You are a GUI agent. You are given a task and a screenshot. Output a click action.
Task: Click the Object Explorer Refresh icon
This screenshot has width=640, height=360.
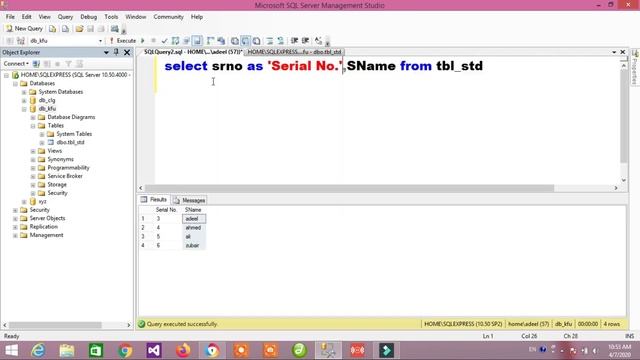point(79,64)
